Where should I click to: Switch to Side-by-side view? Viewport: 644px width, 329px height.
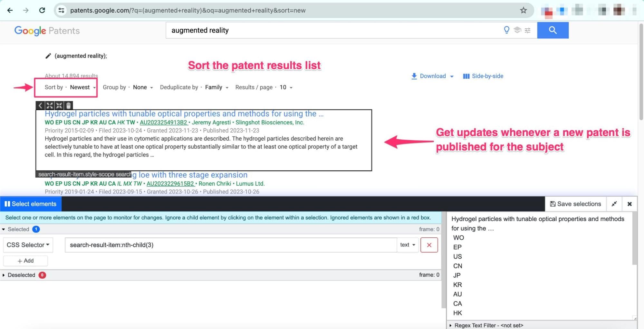pos(483,76)
